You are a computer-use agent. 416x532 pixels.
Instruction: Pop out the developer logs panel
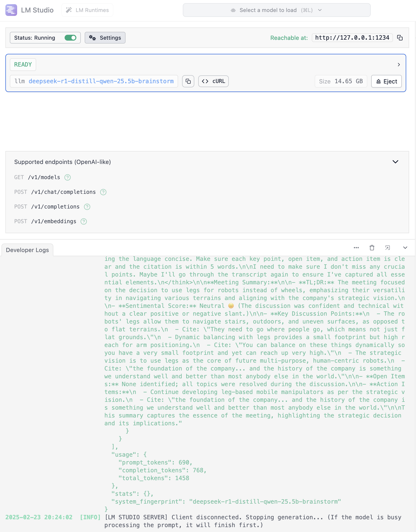(388, 248)
